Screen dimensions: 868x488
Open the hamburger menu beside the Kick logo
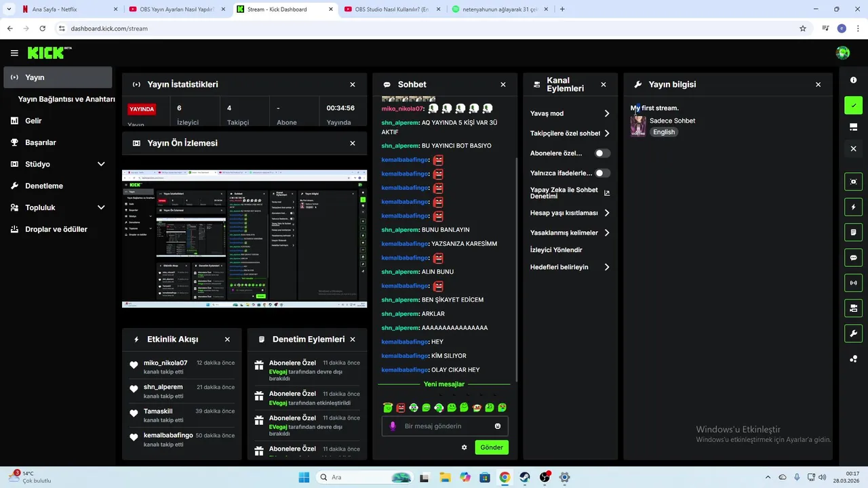[x=14, y=53]
